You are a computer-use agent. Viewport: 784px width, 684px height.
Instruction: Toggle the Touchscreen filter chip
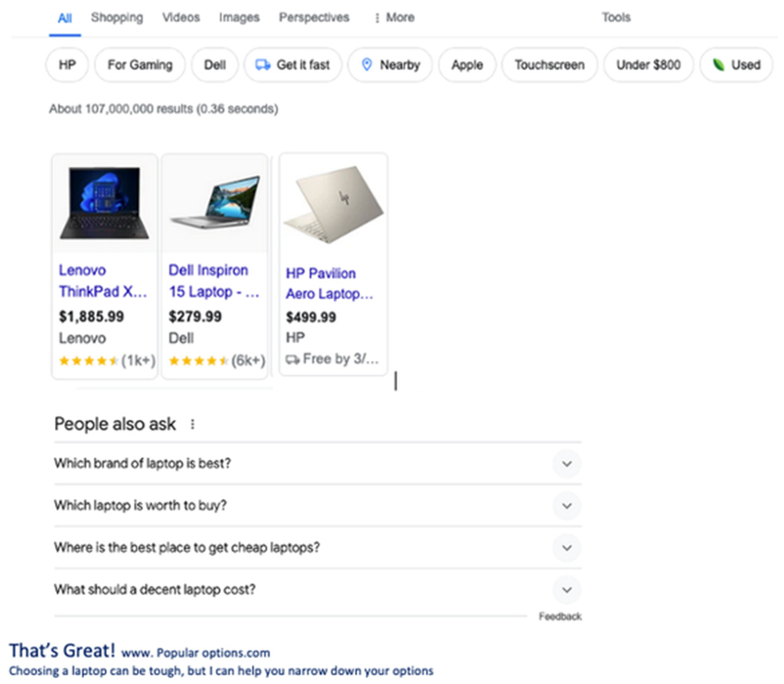coord(549,65)
